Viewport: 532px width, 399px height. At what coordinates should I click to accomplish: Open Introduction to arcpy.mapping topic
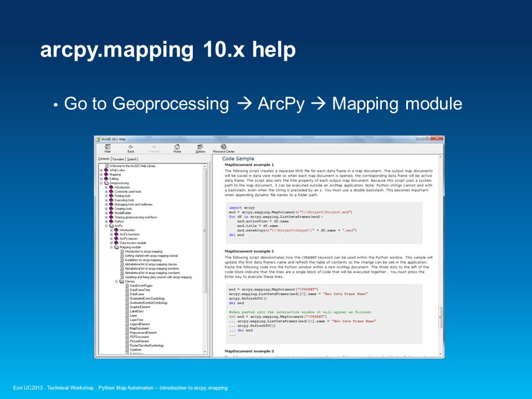point(144,252)
